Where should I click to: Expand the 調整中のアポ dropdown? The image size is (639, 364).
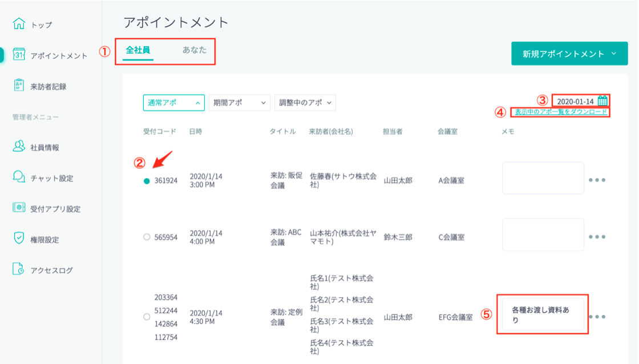(305, 103)
